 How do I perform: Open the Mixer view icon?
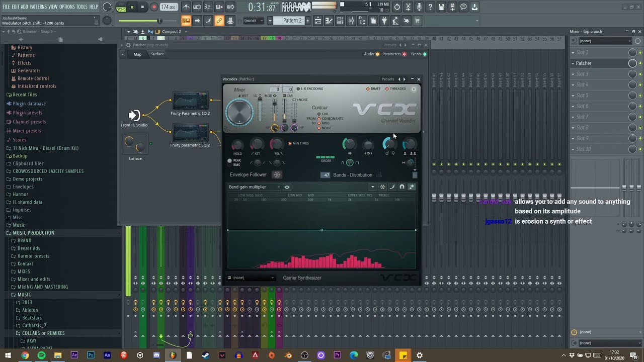point(351,21)
